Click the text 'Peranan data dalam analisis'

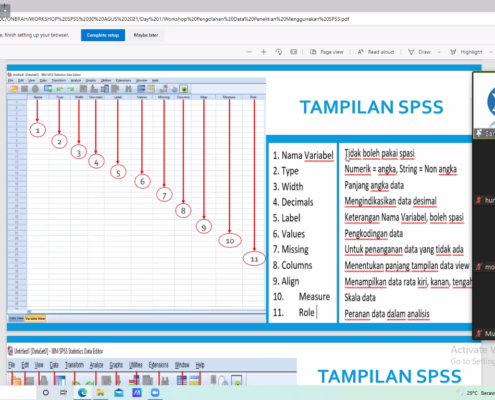(387, 314)
